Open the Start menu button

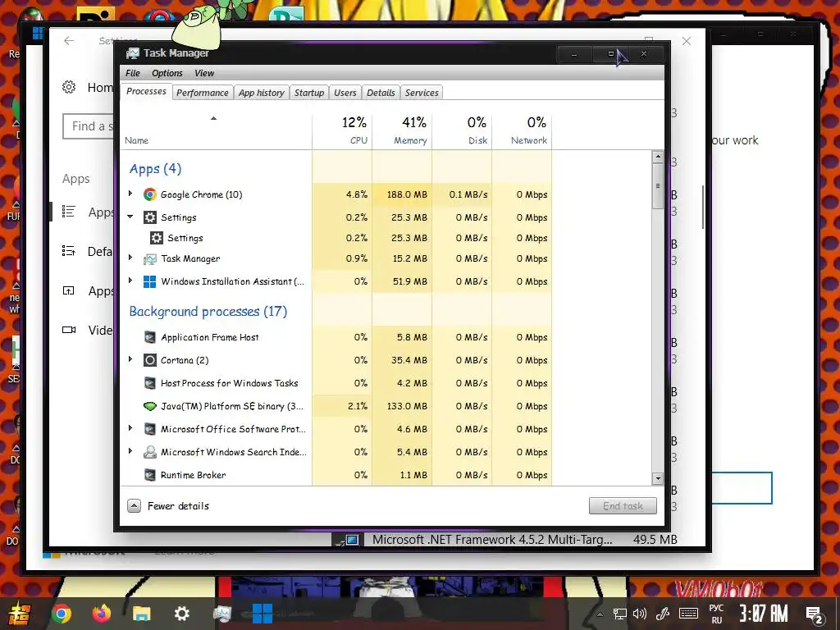click(20, 614)
